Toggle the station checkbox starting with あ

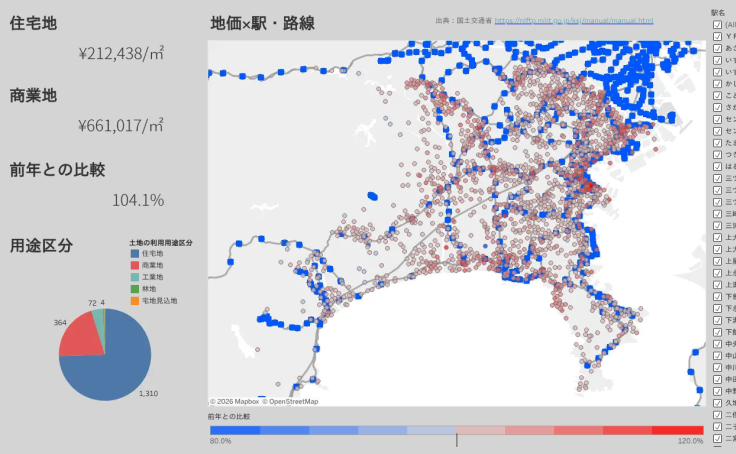717,48
